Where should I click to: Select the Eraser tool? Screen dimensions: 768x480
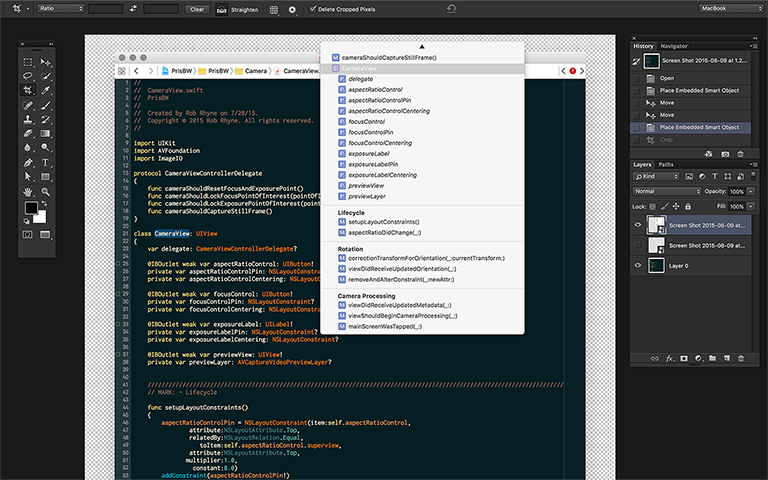point(28,133)
